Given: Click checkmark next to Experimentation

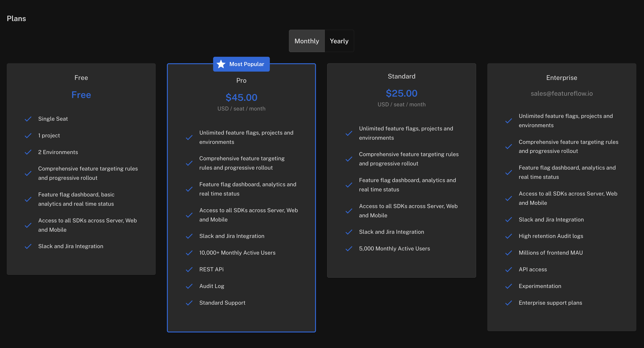Looking at the screenshot, I should point(509,286).
